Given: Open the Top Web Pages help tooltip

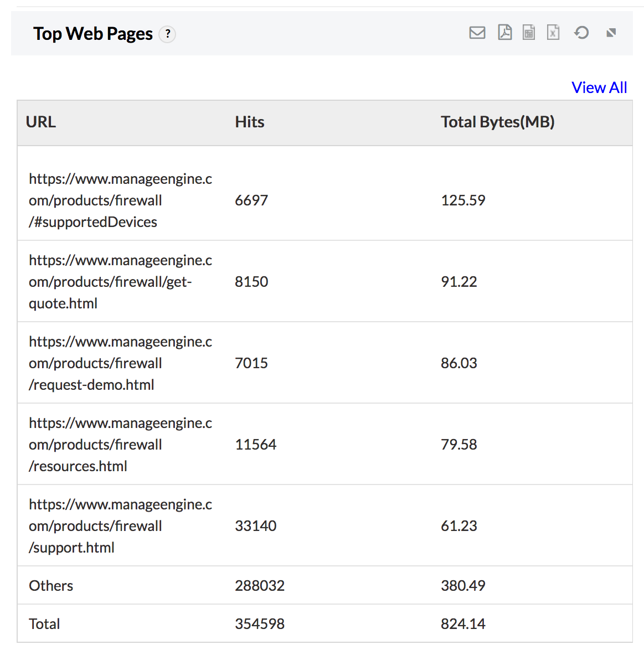Looking at the screenshot, I should 167,34.
